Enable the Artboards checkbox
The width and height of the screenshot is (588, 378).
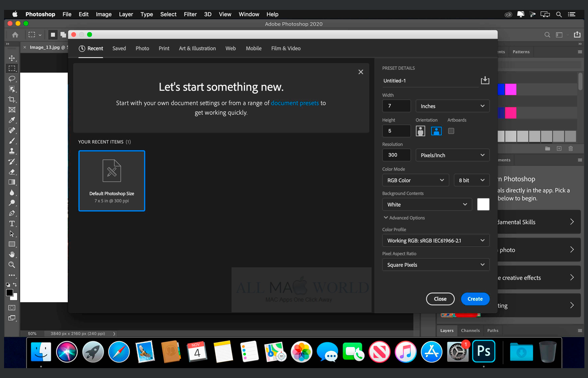pos(451,131)
